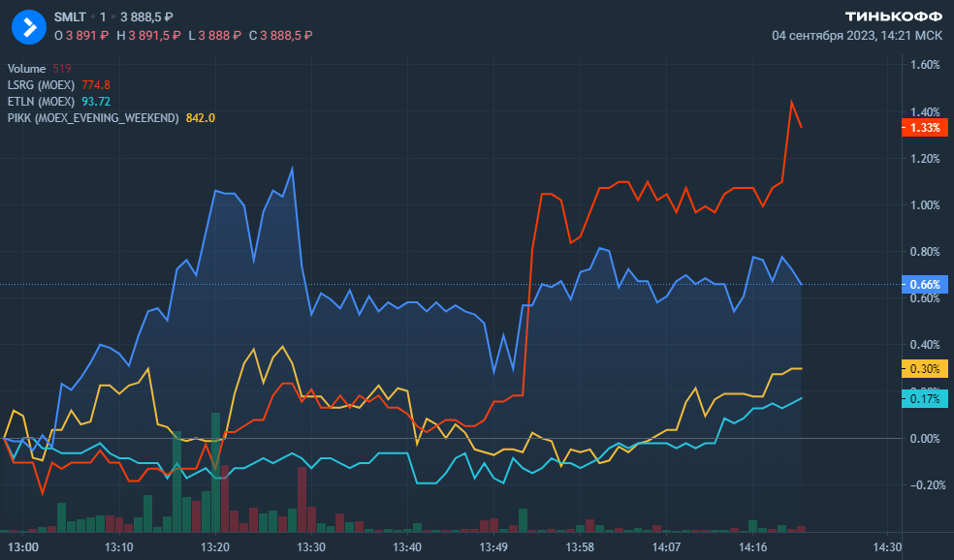
Task: Select the SMLT ticker symbol label
Action: click(69, 17)
